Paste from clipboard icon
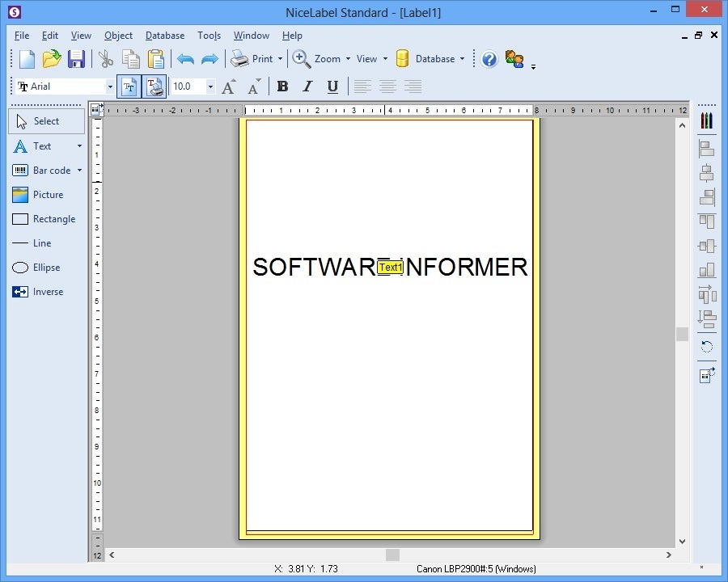The image size is (728, 582). (156, 59)
